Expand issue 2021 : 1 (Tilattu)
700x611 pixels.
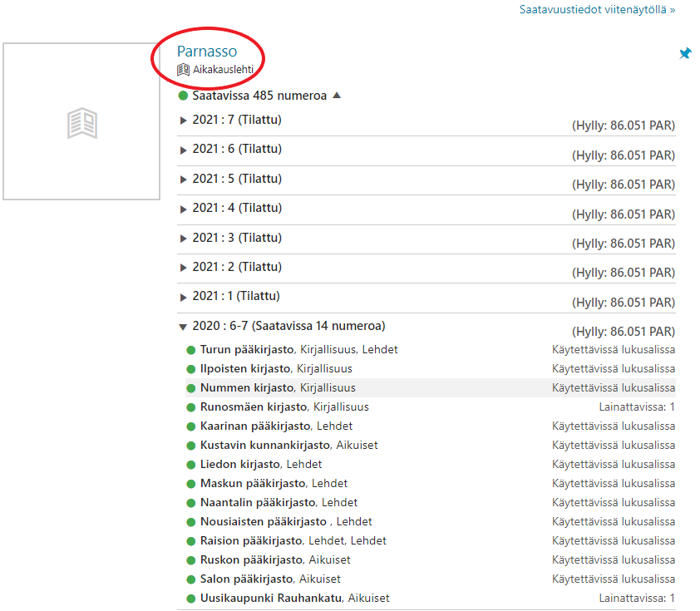tap(184, 297)
